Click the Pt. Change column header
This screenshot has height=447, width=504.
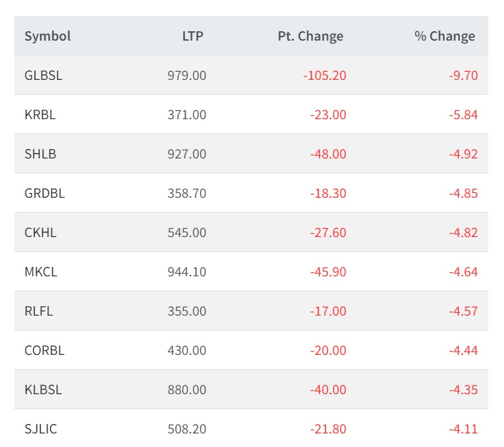coord(310,37)
